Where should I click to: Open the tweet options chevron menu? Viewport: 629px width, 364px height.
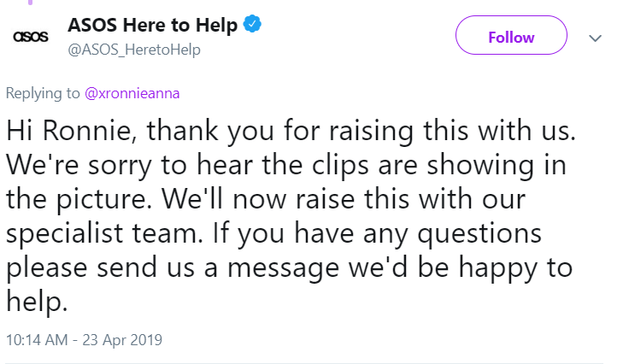click(x=596, y=38)
